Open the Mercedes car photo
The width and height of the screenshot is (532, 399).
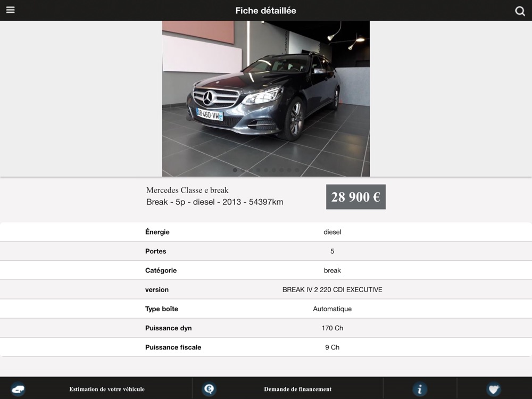coord(265,99)
